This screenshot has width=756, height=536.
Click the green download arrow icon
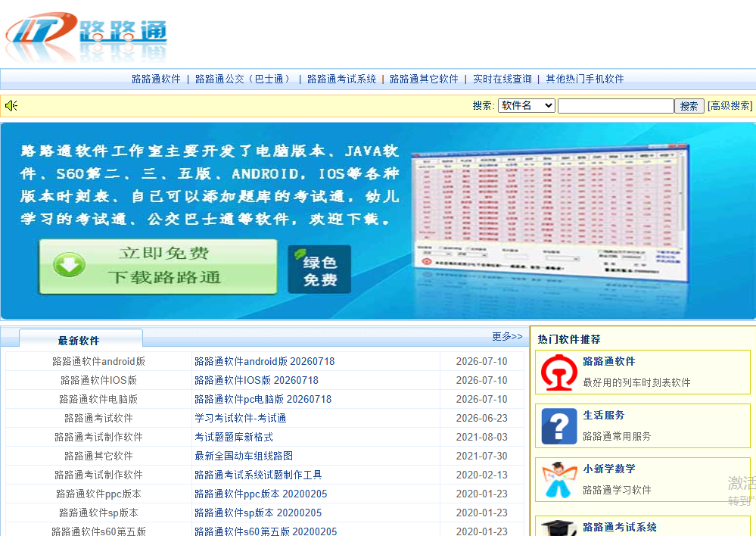(x=69, y=265)
